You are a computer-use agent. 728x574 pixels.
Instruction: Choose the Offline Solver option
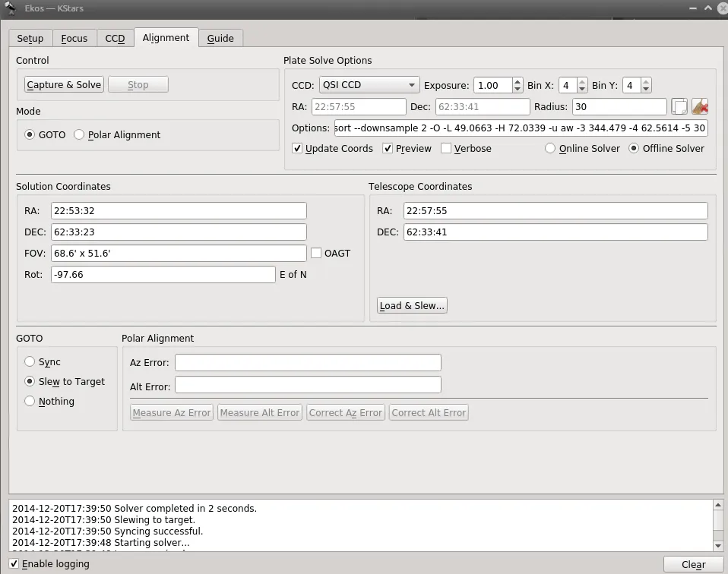click(634, 149)
